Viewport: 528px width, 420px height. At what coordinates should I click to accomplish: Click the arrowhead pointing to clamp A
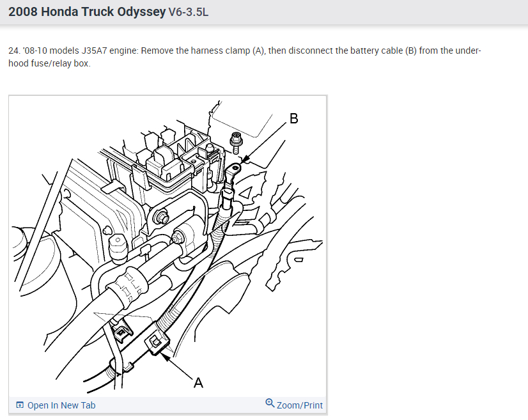coord(166,356)
